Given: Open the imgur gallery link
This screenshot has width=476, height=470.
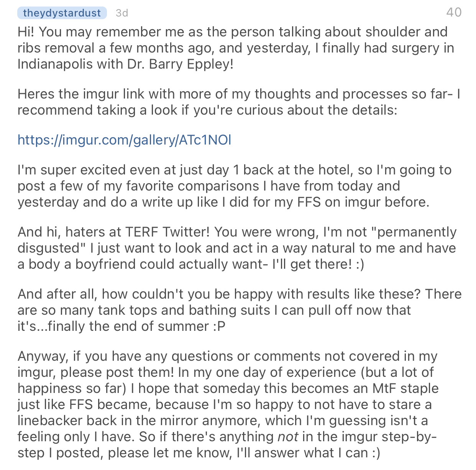Looking at the screenshot, I should point(125,140).
